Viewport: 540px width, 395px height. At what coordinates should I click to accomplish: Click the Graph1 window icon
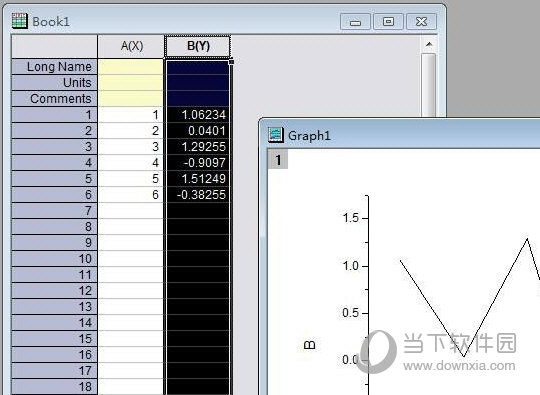[276, 135]
